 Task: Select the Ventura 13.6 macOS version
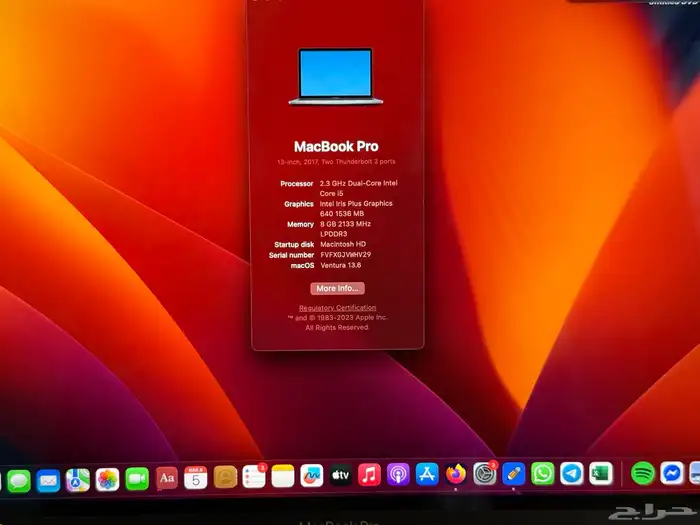tap(341, 265)
